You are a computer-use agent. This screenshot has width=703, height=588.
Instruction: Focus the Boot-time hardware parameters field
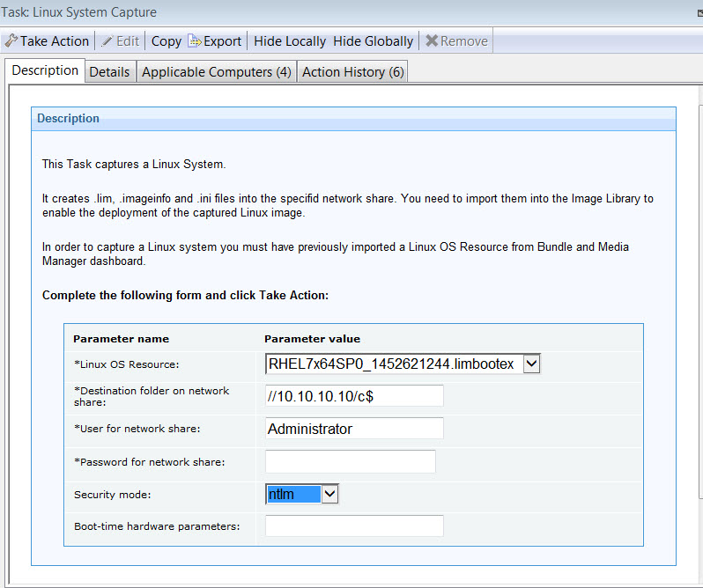[354, 526]
